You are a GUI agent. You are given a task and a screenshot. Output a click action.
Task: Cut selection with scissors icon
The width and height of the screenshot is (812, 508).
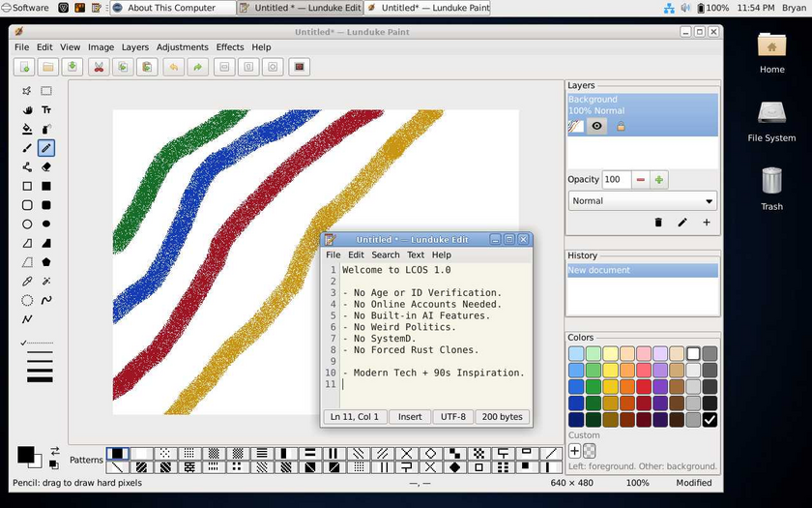99,67
